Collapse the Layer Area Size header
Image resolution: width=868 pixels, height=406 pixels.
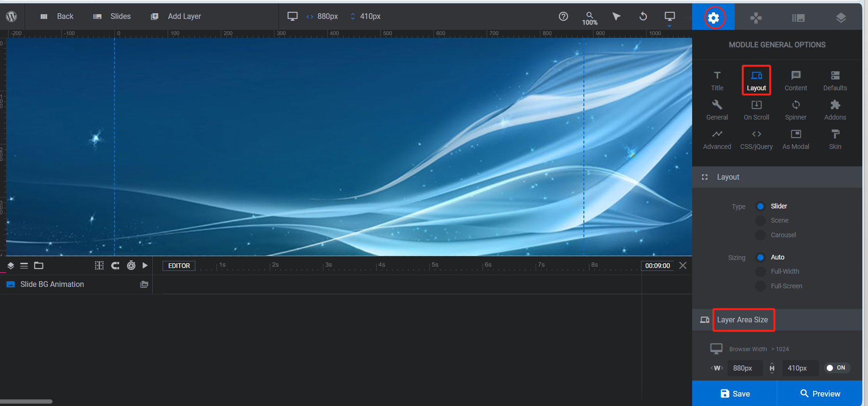click(777, 320)
